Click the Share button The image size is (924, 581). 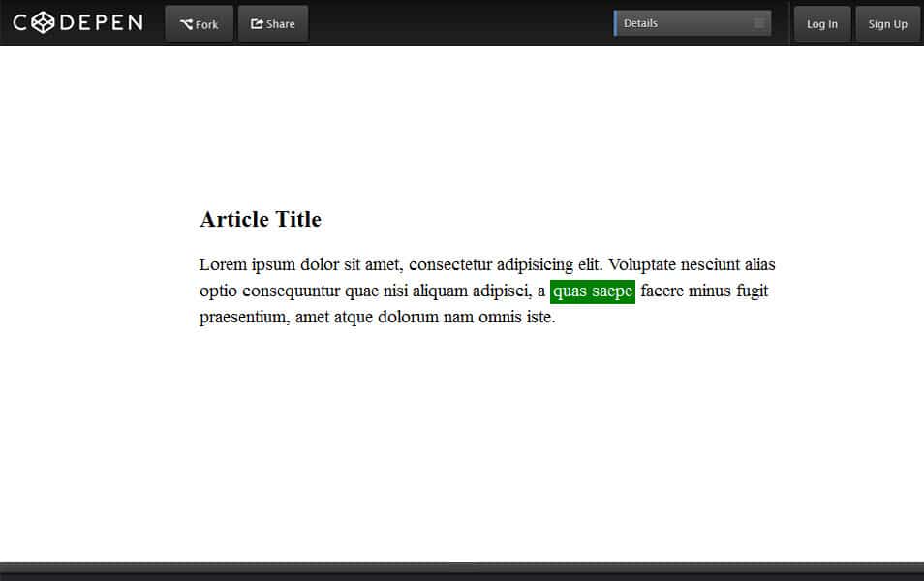click(x=272, y=23)
